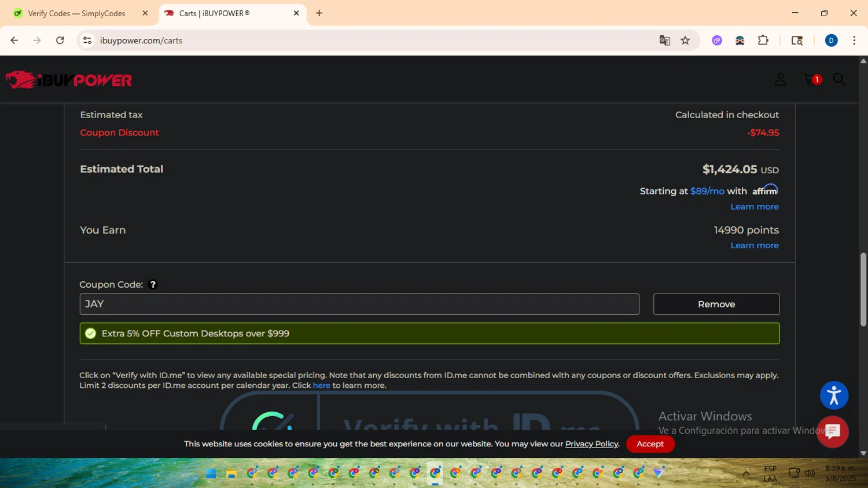Screen dimensions: 868x488
Task: Open the Chrome extensions puzzle icon
Action: pyautogui.click(x=763, y=41)
